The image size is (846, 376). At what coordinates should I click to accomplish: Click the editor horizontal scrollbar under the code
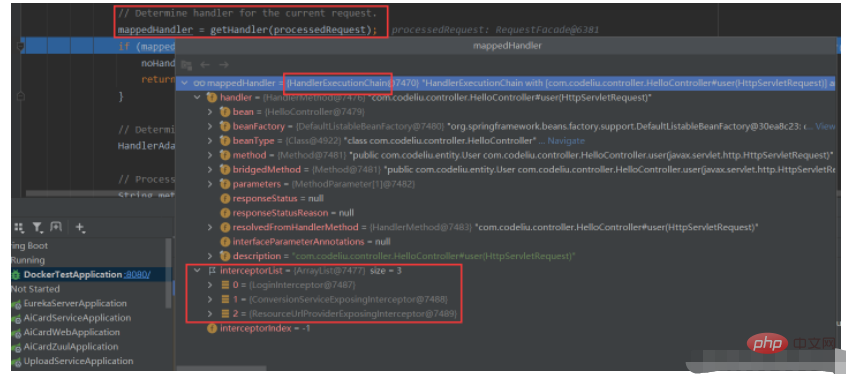coord(100,193)
